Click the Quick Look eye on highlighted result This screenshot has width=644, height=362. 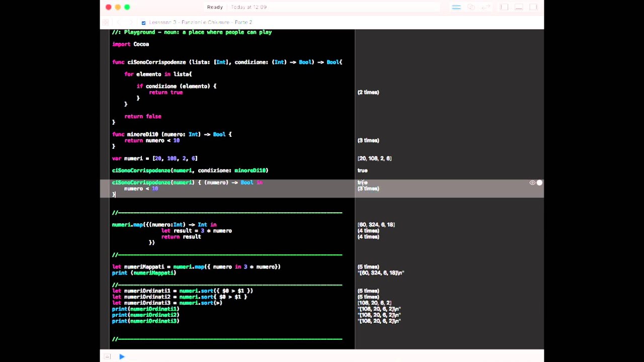[532, 183]
